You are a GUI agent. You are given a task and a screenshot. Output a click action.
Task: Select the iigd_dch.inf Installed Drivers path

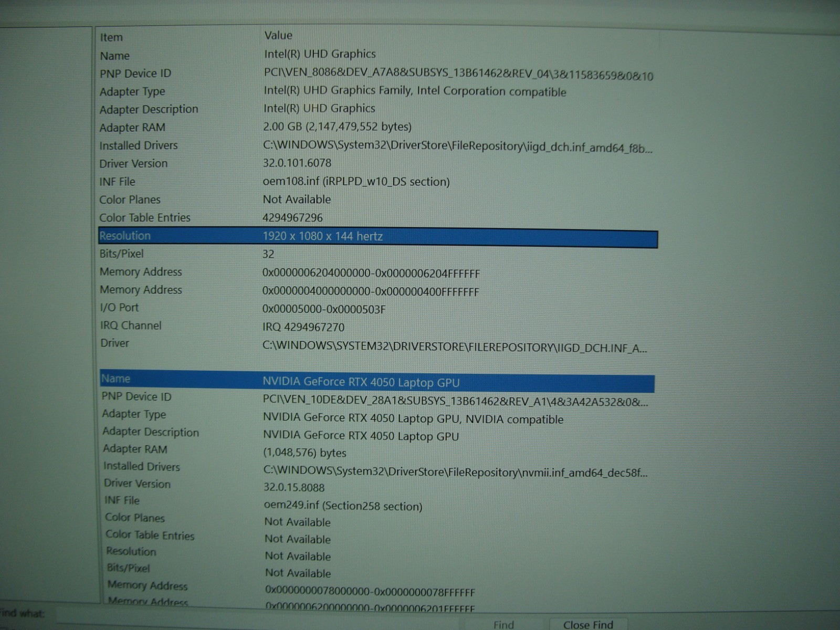[457, 146]
